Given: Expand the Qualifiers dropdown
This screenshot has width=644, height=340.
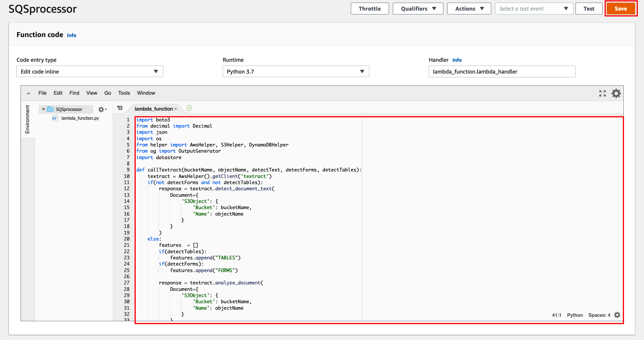Looking at the screenshot, I should pyautogui.click(x=417, y=9).
